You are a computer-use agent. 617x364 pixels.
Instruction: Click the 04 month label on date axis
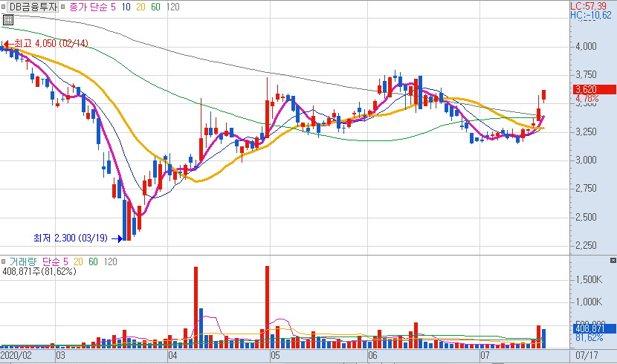click(x=172, y=356)
